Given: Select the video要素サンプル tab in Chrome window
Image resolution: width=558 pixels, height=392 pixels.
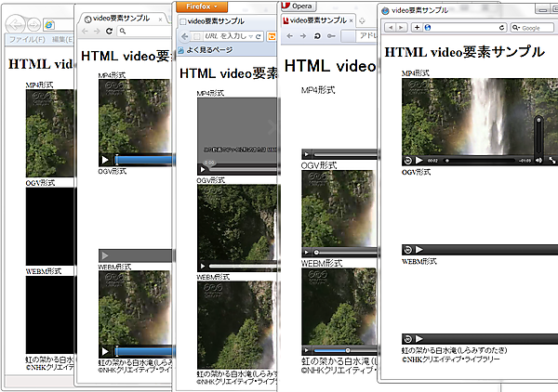Looking at the screenshot, I should click(121, 19).
